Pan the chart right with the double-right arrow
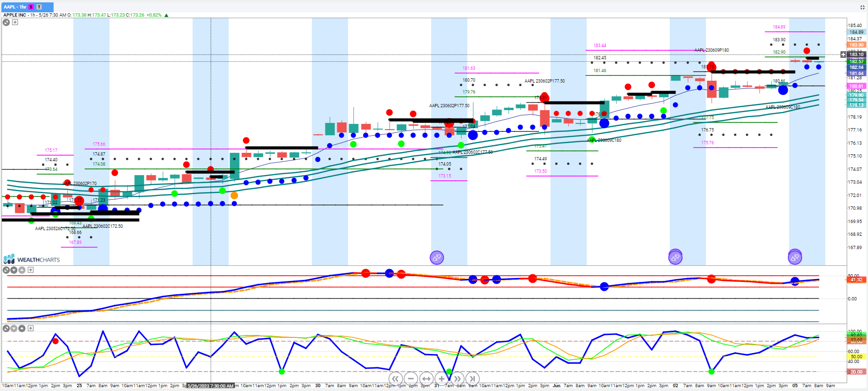 457,379
